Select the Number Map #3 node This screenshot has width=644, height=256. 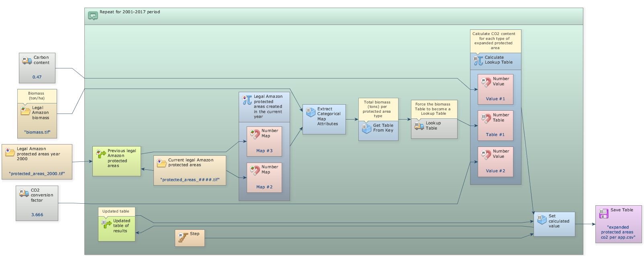pos(264,141)
